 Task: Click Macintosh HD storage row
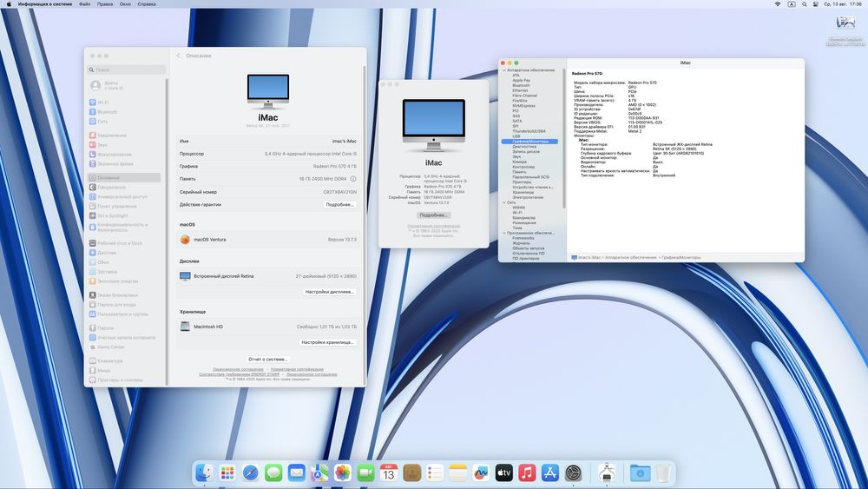[268, 327]
